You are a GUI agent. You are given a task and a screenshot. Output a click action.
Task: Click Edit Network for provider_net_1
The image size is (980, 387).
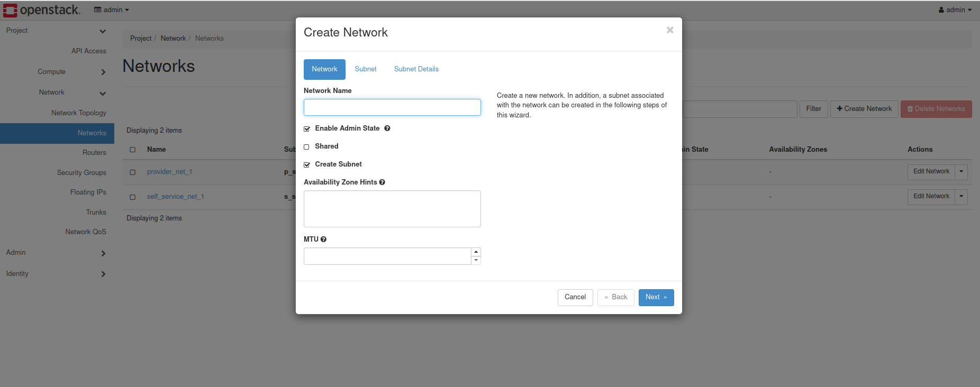point(931,172)
